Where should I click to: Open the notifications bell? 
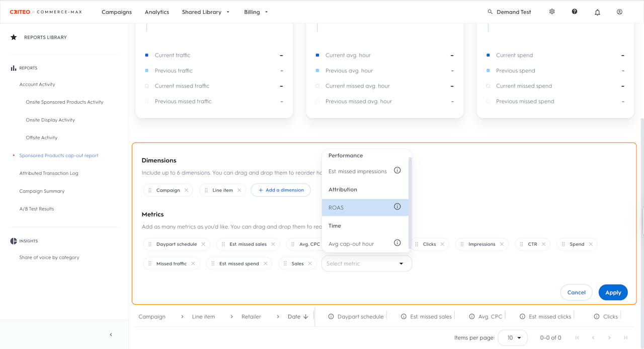pos(597,12)
